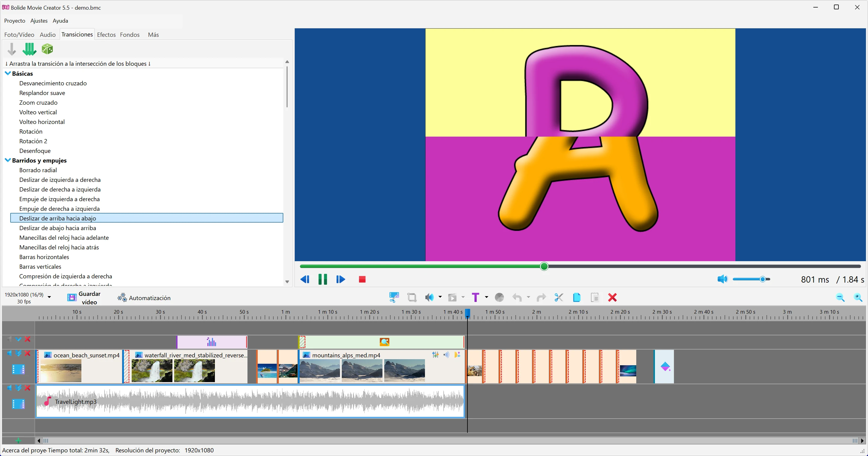This screenshot has width=868, height=456.
Task: Toggle the double checkmark on video track
Action: tap(18, 353)
